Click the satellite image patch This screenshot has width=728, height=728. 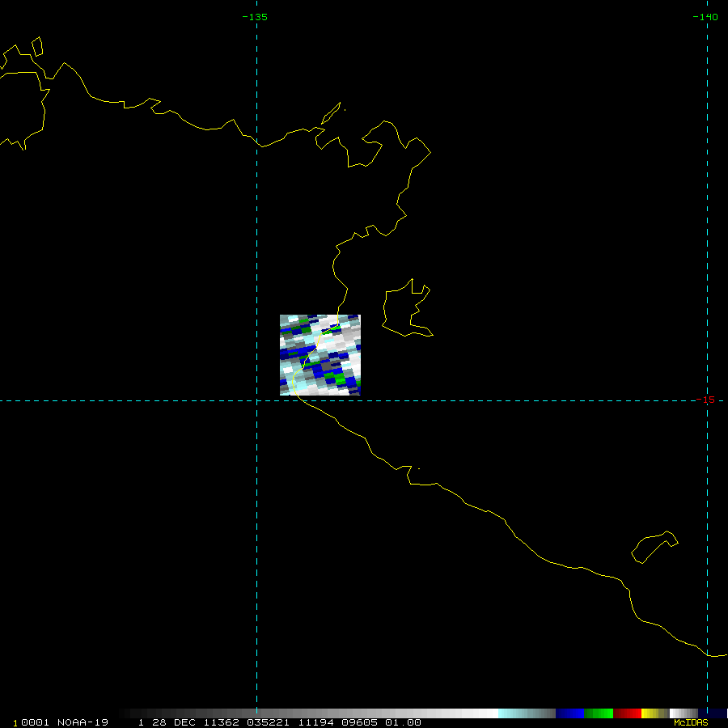point(320,354)
